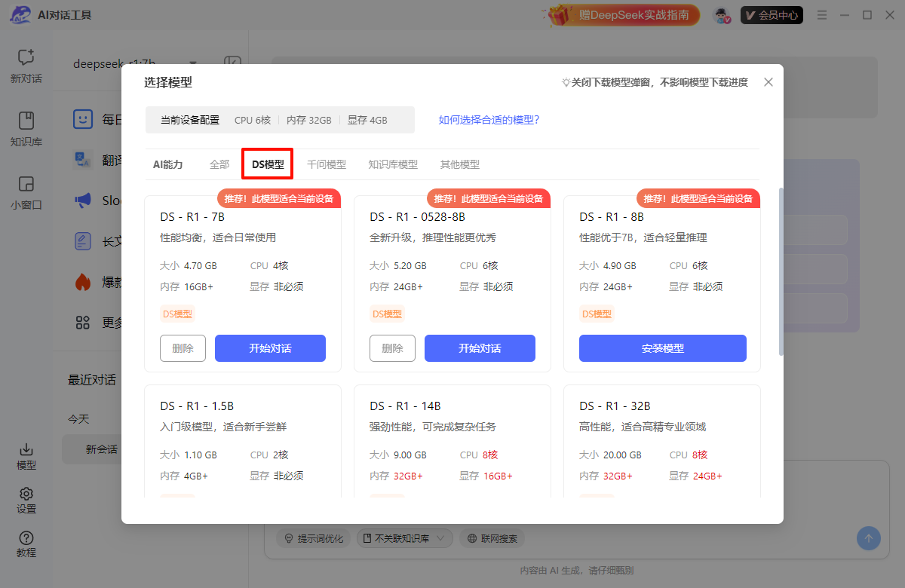
Task: Click DS模型 tag on DS - R1 - 0528-8B card
Action: click(x=387, y=314)
